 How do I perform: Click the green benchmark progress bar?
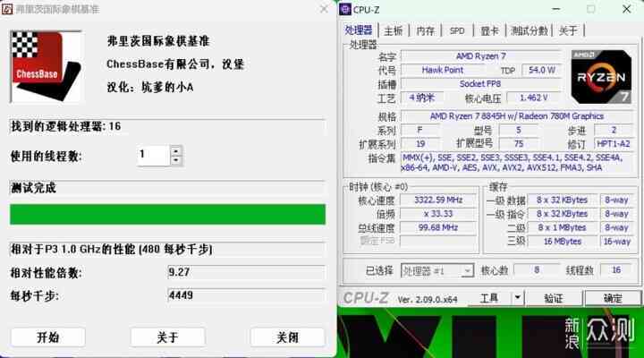tap(167, 214)
